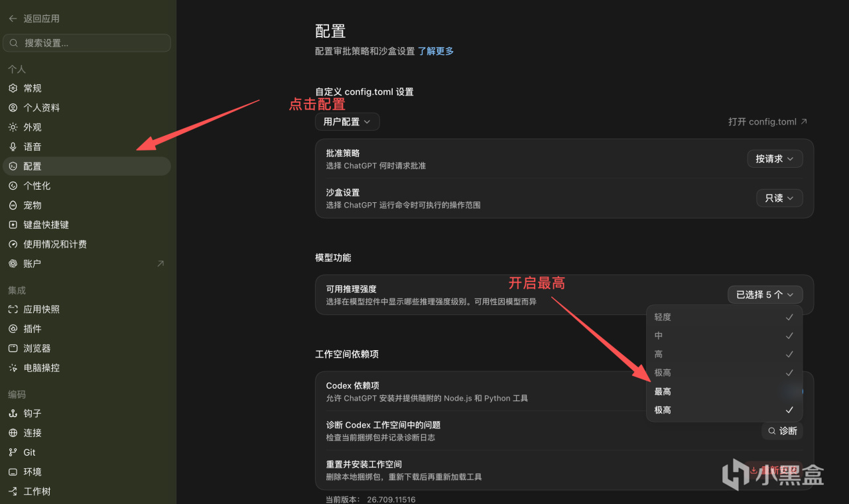
Task: Open 钩子 via its anchor icon
Action: click(13, 413)
